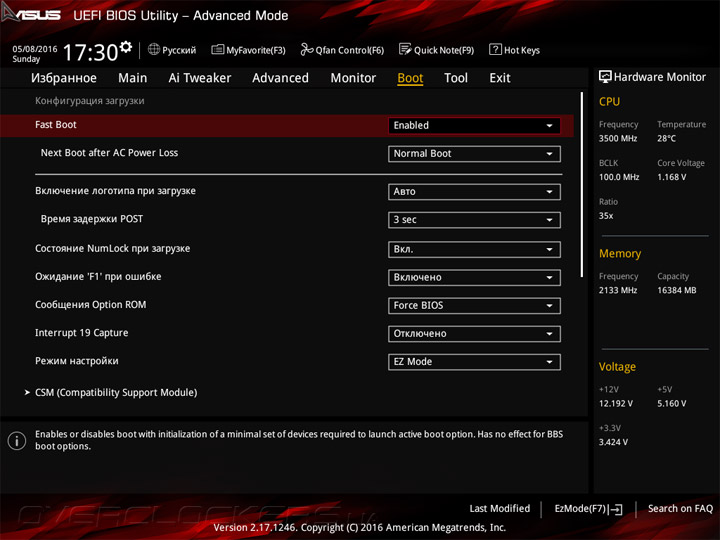Image resolution: width=720 pixels, height=540 pixels.
Task: Click the gear icon next to the clock
Action: (126, 47)
